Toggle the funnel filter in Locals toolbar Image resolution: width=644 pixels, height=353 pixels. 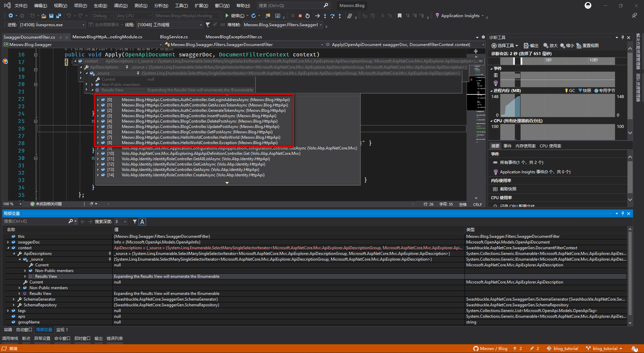click(135, 222)
